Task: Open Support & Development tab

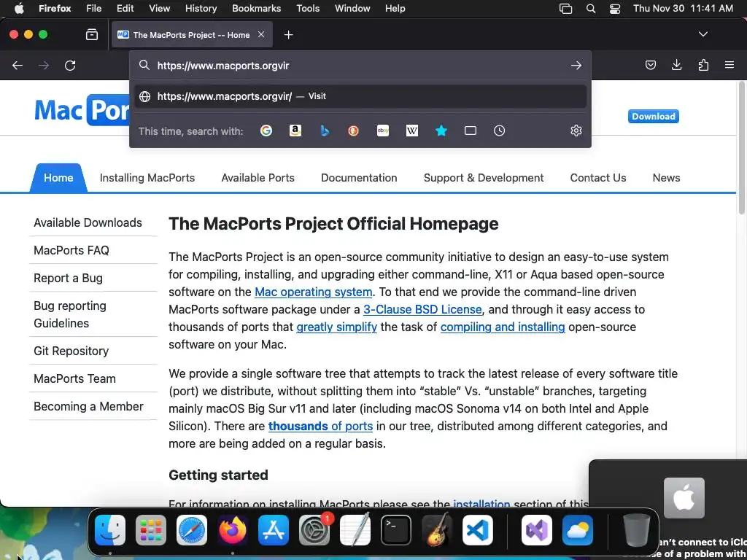Action: click(484, 178)
